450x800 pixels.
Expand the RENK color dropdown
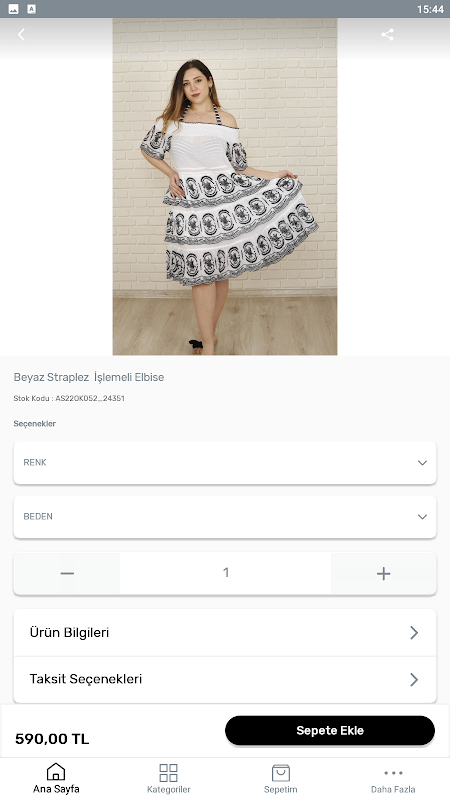[225, 463]
